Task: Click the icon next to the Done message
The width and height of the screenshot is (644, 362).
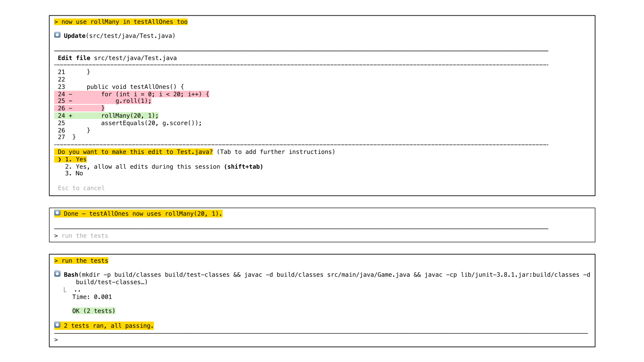Action: pos(57,213)
